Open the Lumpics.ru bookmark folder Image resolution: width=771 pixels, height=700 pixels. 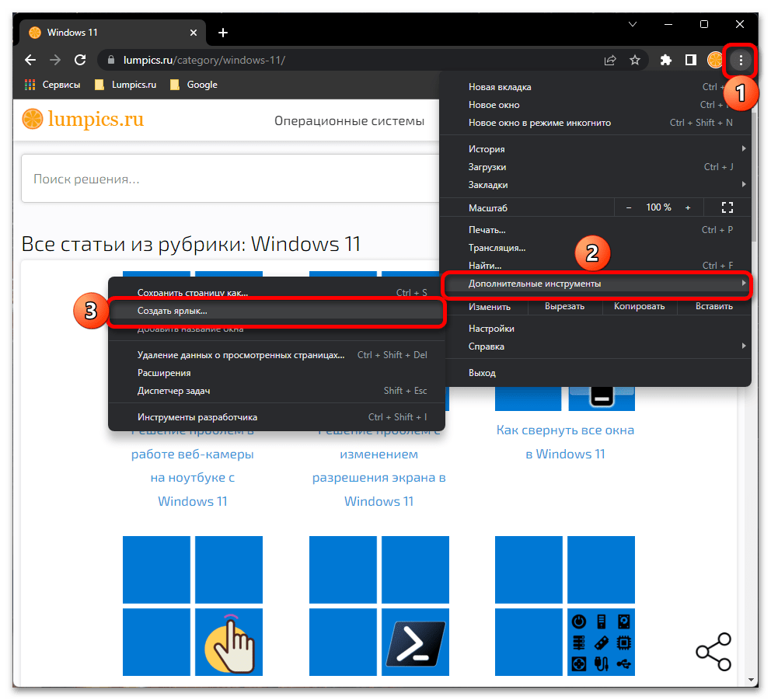[x=125, y=85]
